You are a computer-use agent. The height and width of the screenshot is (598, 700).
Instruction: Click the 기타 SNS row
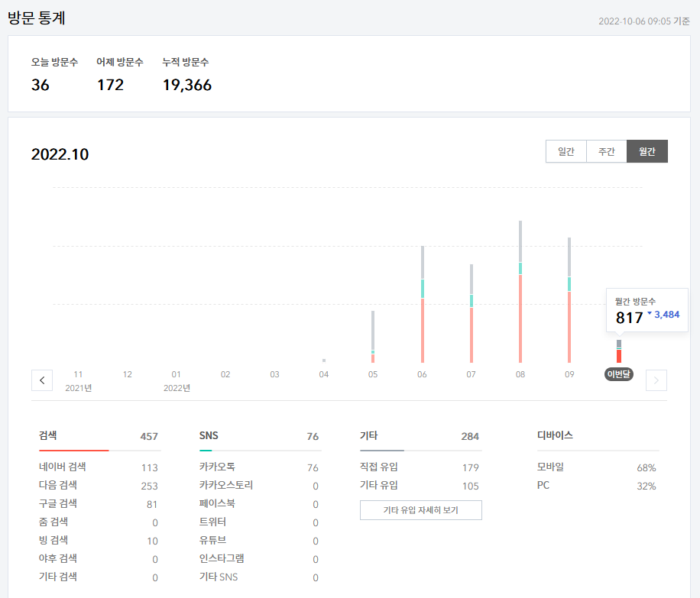coord(259,577)
